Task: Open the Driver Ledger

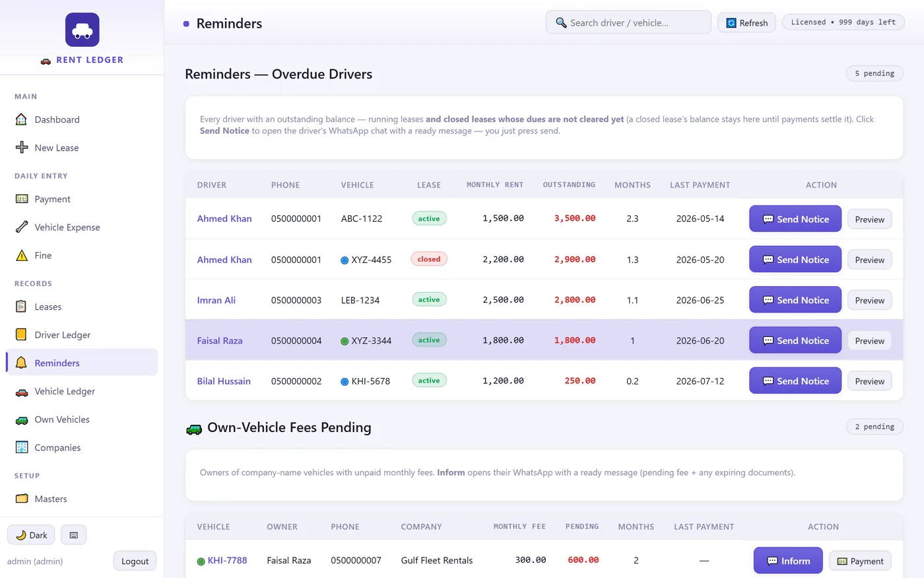Action: [82, 334]
